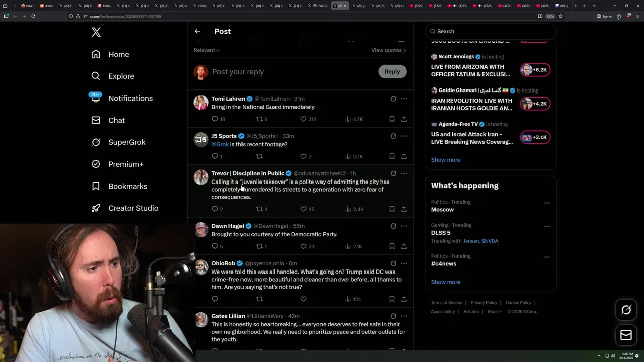
Task: Open more options on Trevor's comment
Action: (x=404, y=173)
